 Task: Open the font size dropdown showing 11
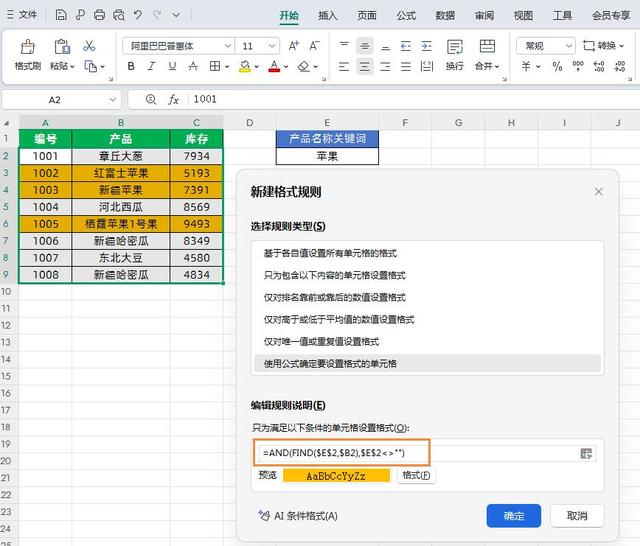coord(272,46)
